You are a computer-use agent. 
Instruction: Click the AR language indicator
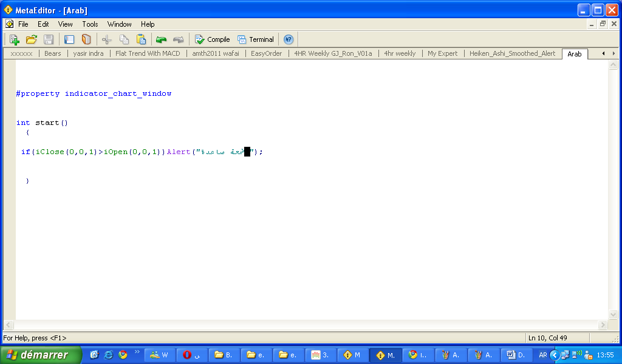(x=542, y=355)
